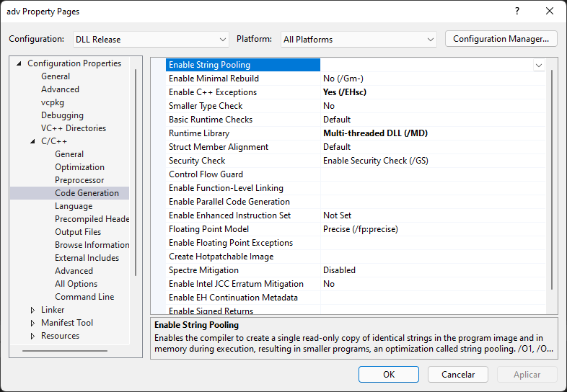This screenshot has height=392, width=567.
Task: Select the Linker tree item label
Action: click(x=53, y=310)
